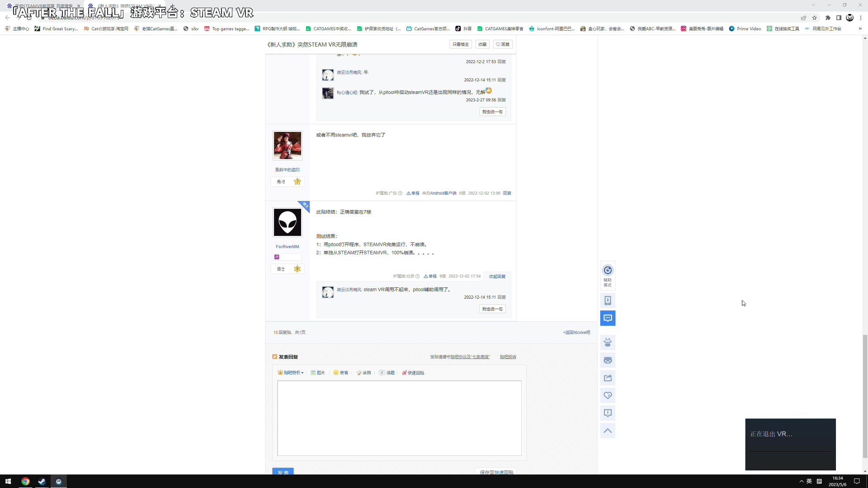Click the 发表 submit button
The height and width of the screenshot is (488, 868).
click(x=283, y=471)
